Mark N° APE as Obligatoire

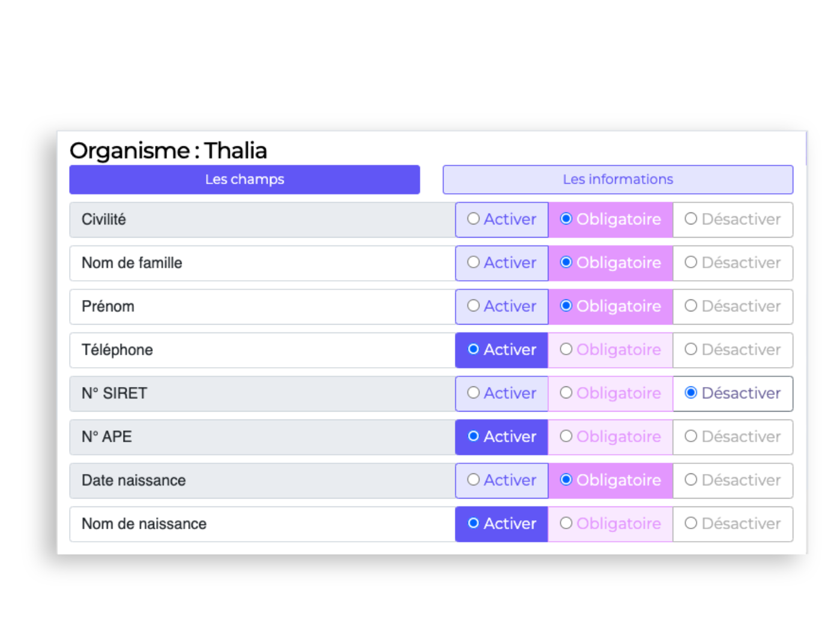click(x=611, y=437)
